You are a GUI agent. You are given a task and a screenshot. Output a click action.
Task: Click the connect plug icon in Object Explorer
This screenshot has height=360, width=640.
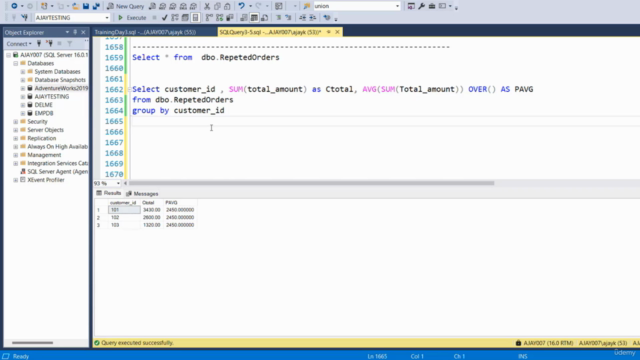point(39,44)
